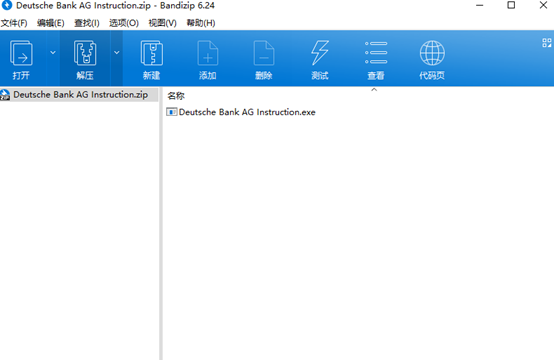Open the 视图(V) menu
The width and height of the screenshot is (554, 360).
(x=162, y=23)
